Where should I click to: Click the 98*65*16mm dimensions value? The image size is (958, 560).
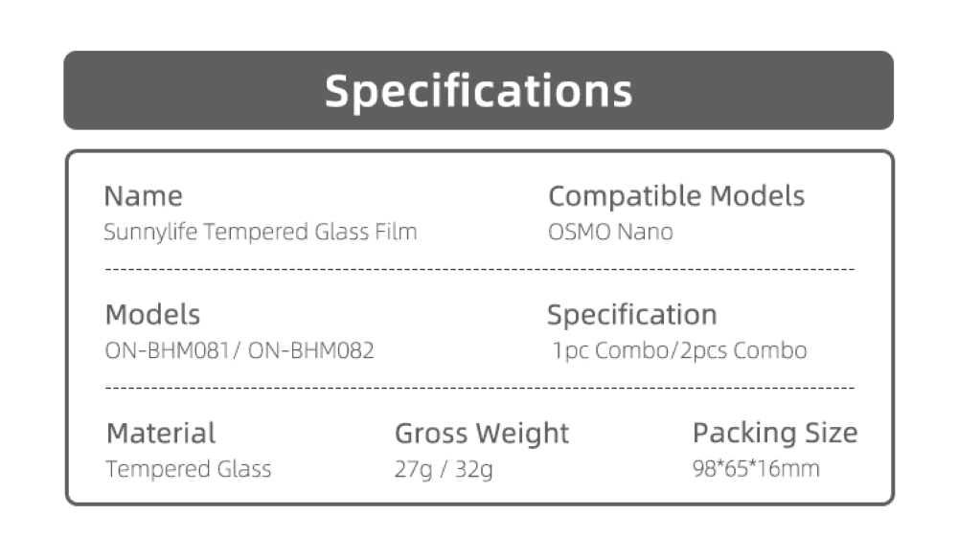(x=755, y=470)
